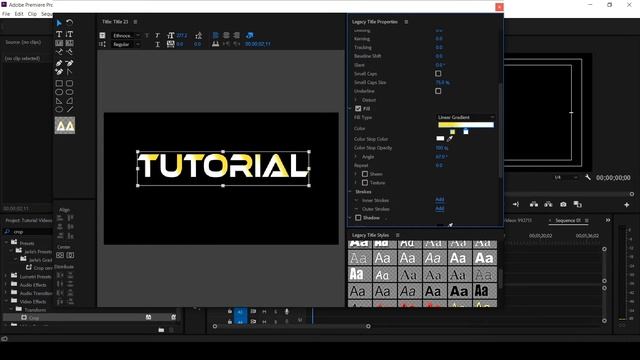Enable the Shadow checkbox
Viewport: 640px width, 360px height.
point(358,218)
